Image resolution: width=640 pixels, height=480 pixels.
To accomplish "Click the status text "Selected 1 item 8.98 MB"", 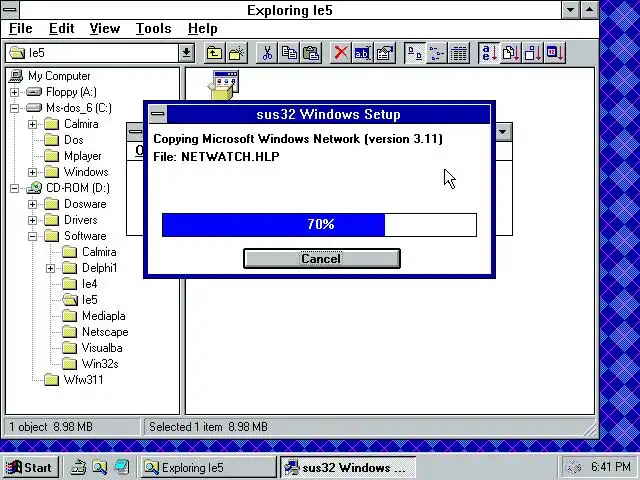I will point(208,427).
